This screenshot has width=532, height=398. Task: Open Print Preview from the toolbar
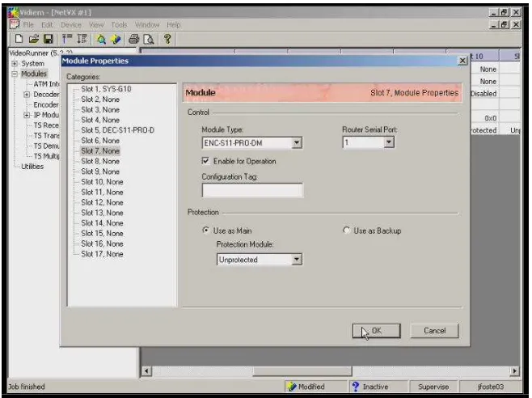[x=149, y=40]
